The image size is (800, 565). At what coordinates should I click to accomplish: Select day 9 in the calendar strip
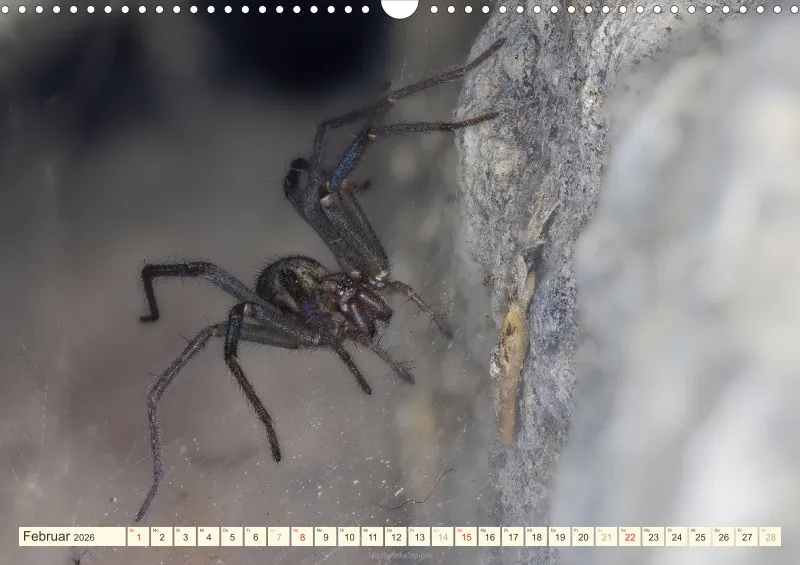pos(326,536)
